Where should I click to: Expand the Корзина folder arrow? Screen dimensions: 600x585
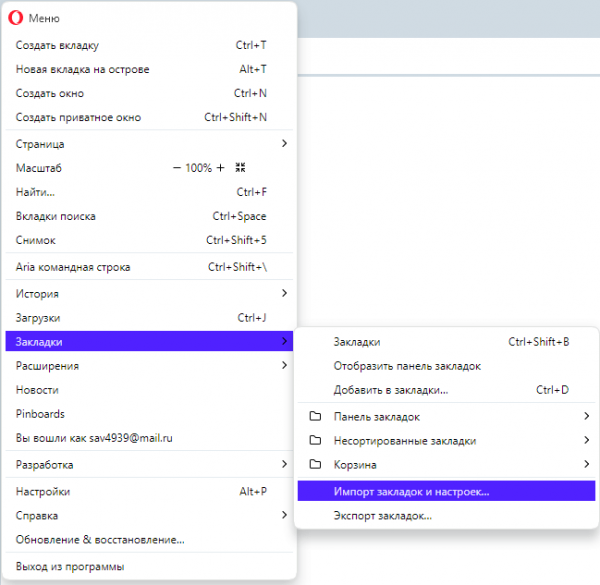pos(587,464)
